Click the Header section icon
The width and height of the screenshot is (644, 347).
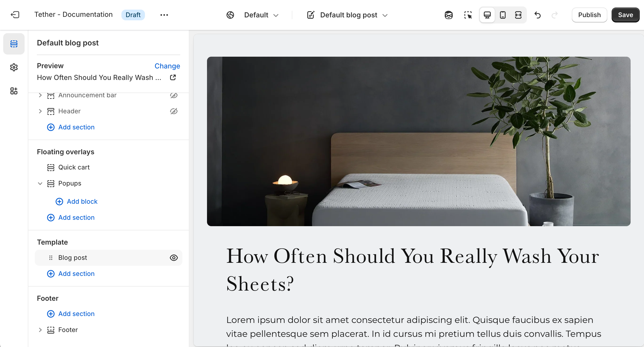51,111
